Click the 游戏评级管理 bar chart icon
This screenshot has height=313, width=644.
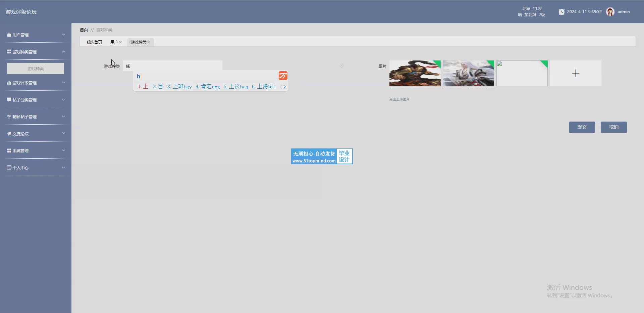pyautogui.click(x=9, y=83)
